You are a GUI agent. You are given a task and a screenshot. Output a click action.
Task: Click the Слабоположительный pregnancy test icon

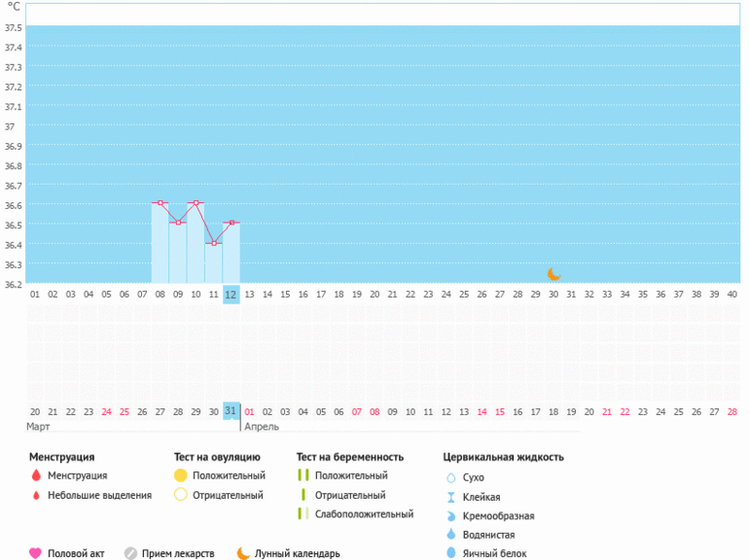coord(303,514)
